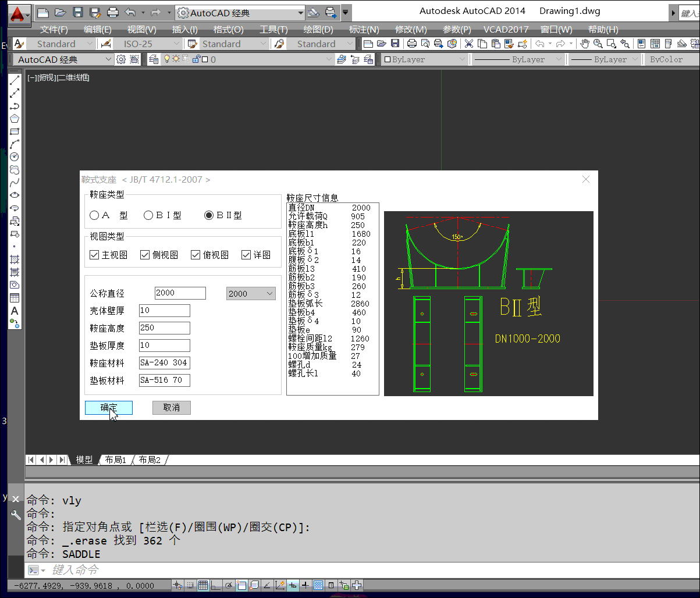
Task: Expand the quick access toolbar customize arrow
Action: [x=346, y=12]
